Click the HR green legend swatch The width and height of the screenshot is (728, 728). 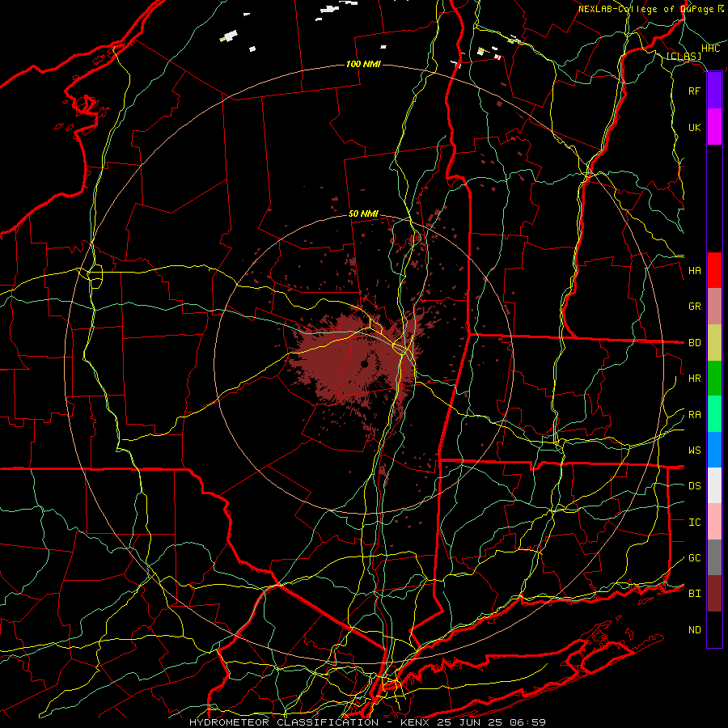pyautogui.click(x=714, y=378)
